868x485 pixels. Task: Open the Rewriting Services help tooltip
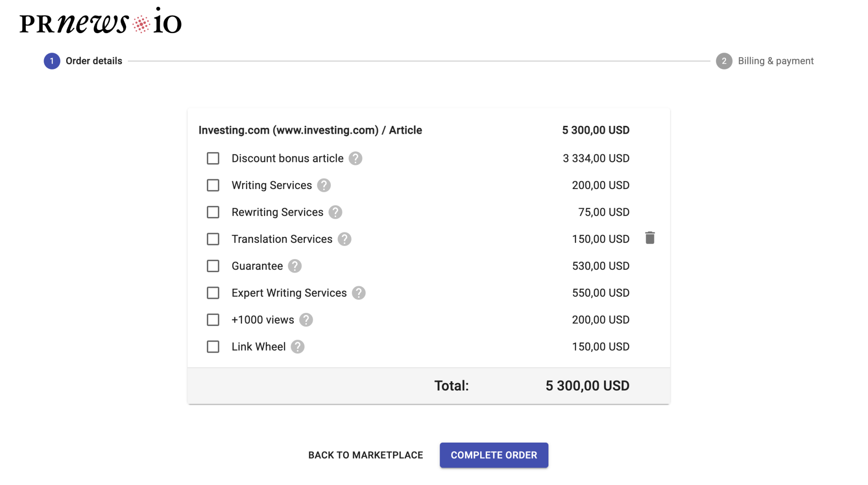335,212
